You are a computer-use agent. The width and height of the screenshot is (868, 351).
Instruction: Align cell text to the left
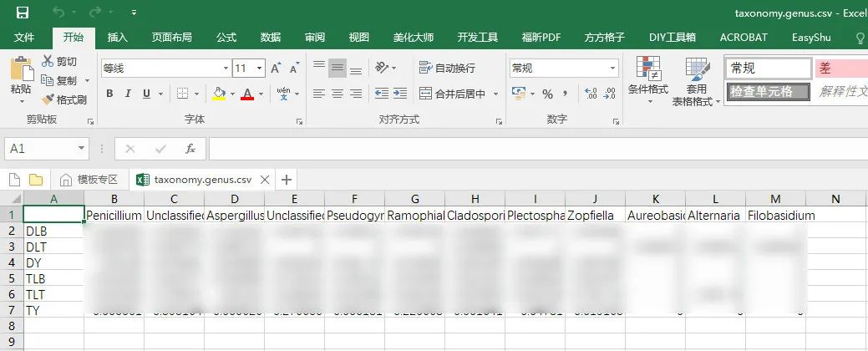[x=319, y=94]
